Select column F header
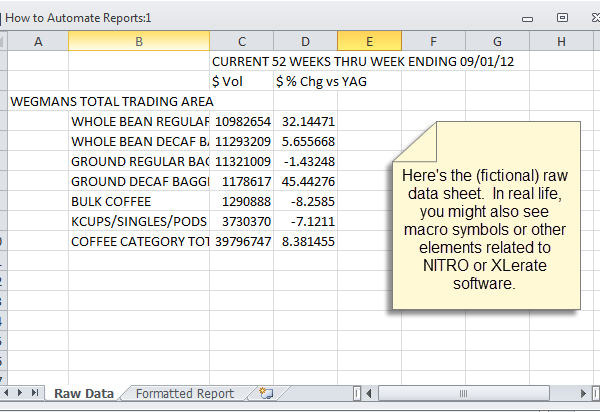This screenshot has height=412, width=600. tap(433, 41)
